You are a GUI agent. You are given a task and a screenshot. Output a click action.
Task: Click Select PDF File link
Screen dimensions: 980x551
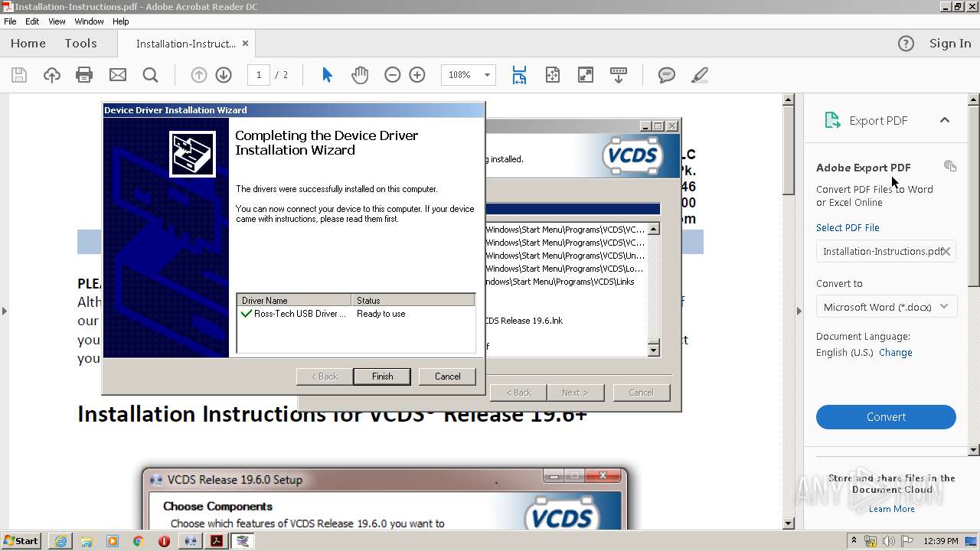pyautogui.click(x=848, y=228)
